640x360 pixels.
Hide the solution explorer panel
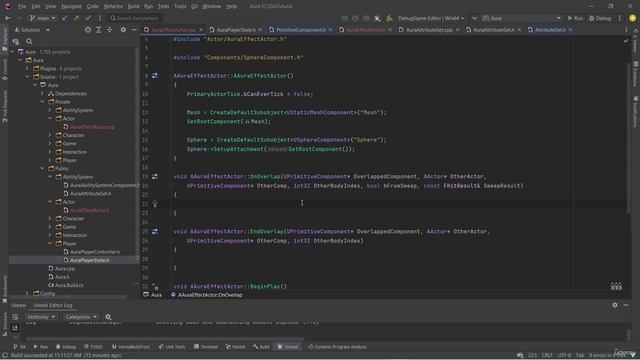[x=134, y=30]
